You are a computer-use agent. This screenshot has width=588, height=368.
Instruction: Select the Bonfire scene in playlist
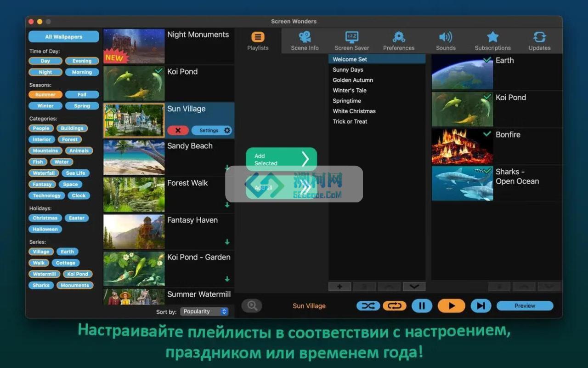pyautogui.click(x=497, y=146)
